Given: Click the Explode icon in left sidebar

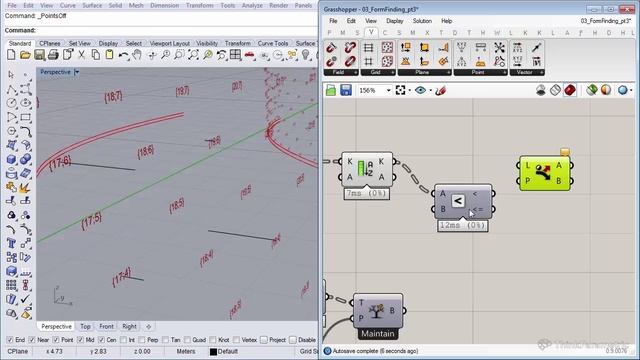Looking at the screenshot, I should (24, 188).
